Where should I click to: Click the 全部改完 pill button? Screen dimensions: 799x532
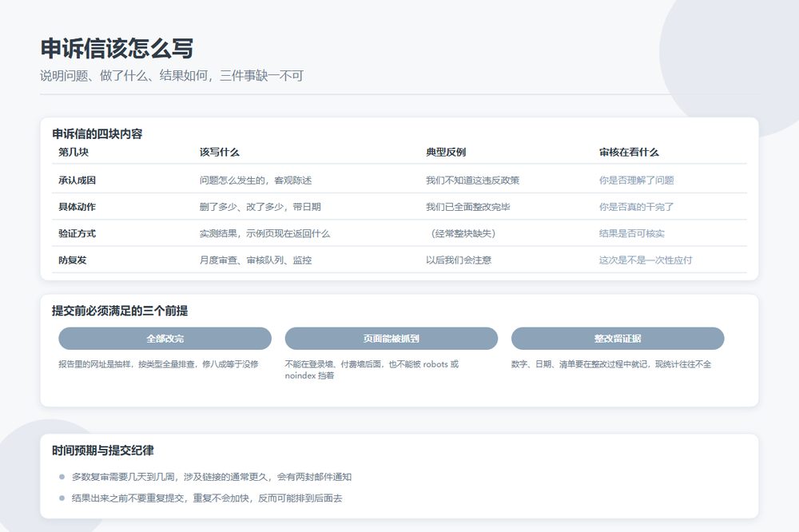click(165, 339)
